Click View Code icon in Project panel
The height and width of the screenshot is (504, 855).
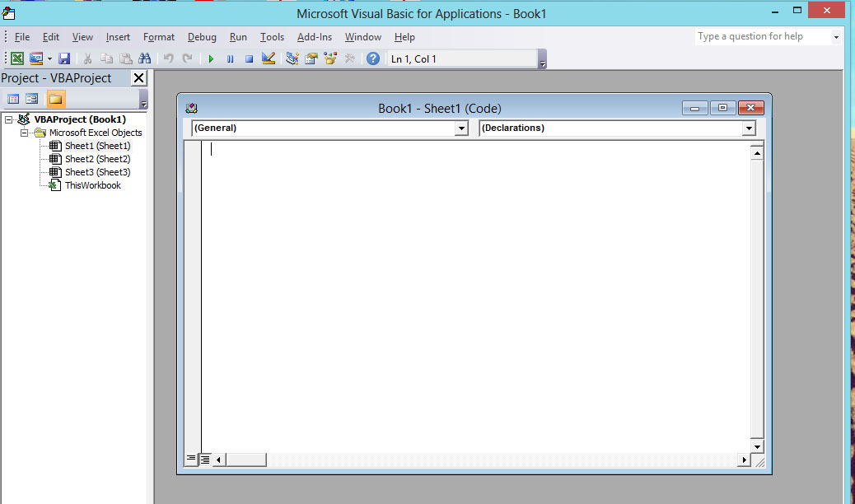point(13,99)
